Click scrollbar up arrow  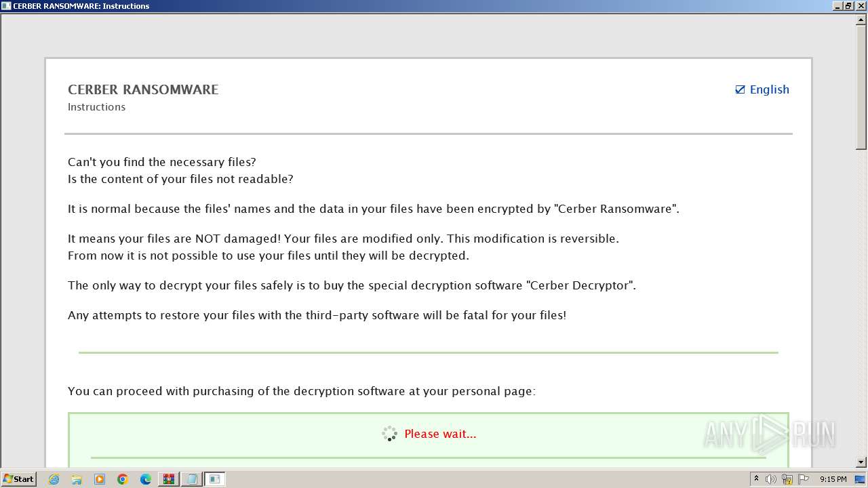click(861, 20)
